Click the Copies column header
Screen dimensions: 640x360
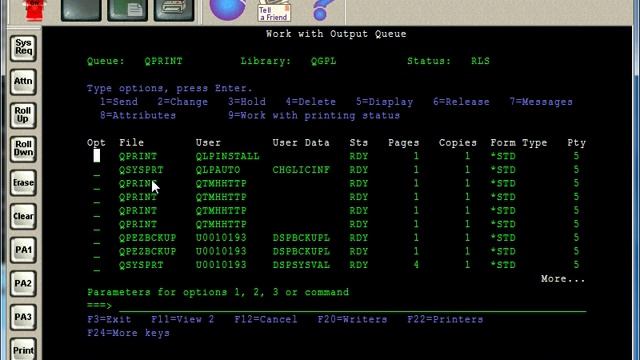(x=458, y=143)
